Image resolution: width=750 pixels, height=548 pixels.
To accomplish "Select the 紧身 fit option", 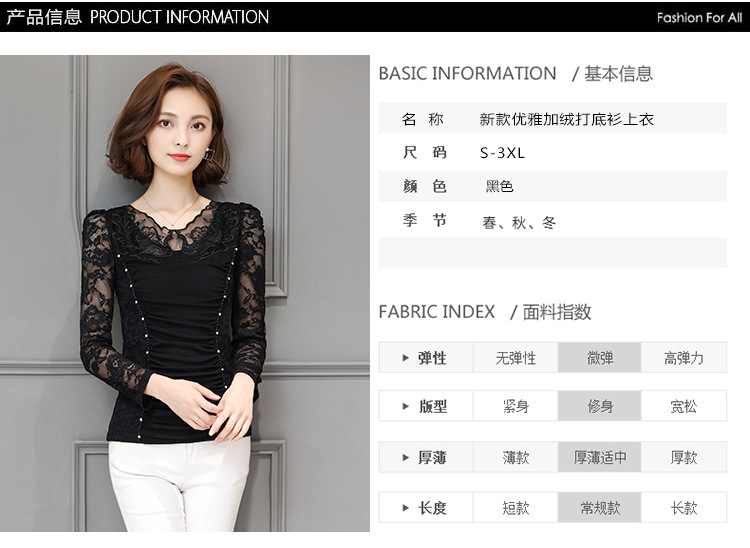I will point(516,406).
